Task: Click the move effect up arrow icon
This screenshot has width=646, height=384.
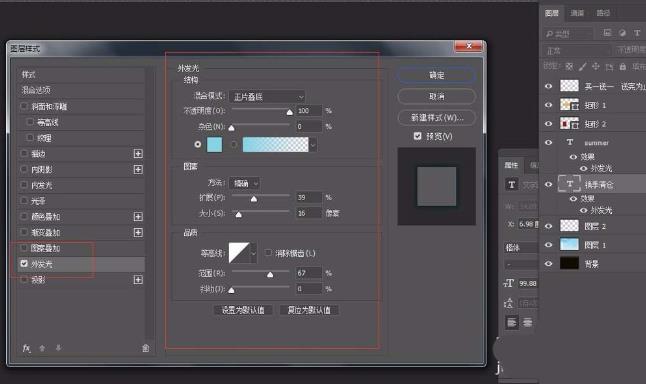Action: [42, 348]
